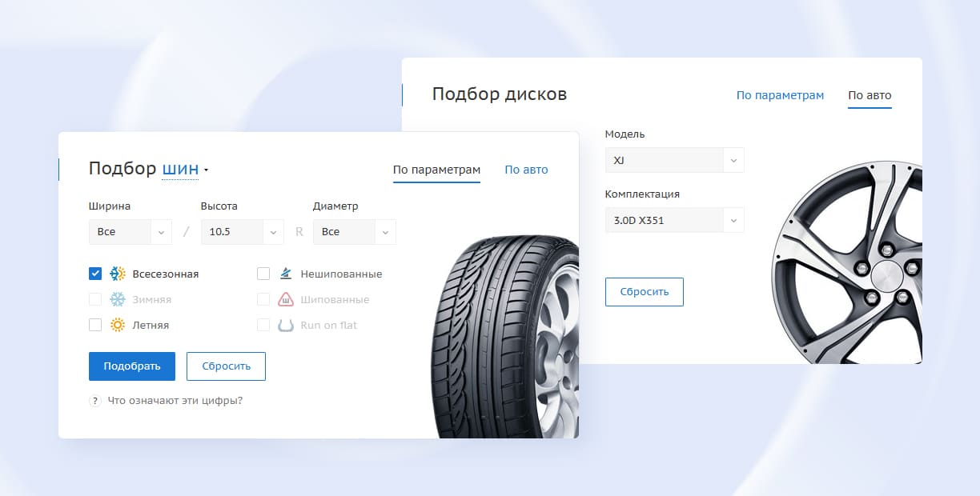The height and width of the screenshot is (496, 980).
Task: Click the Run on flat tire icon
Action: tap(286, 325)
